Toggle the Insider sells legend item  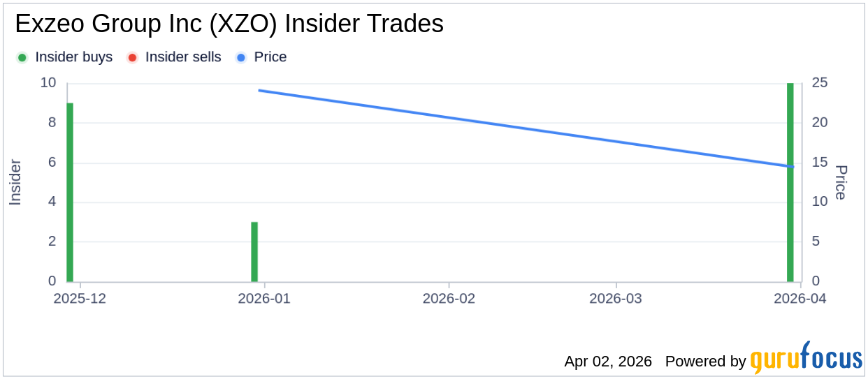click(x=182, y=57)
